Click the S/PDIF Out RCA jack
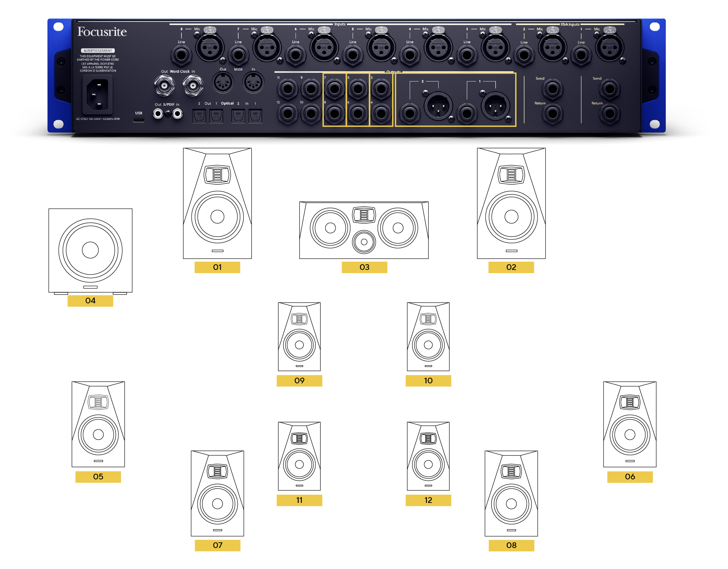Viewport: 728px width, 569px height. click(158, 114)
